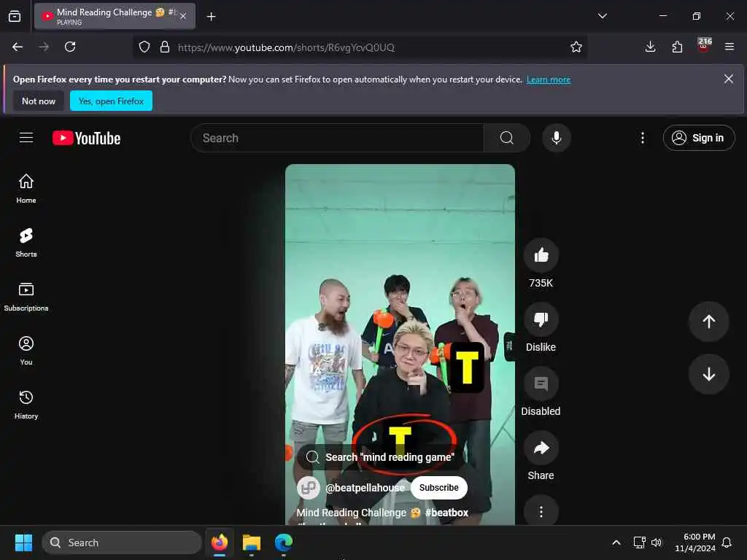Click the YouTube logo
This screenshot has height=560, width=747.
point(86,138)
